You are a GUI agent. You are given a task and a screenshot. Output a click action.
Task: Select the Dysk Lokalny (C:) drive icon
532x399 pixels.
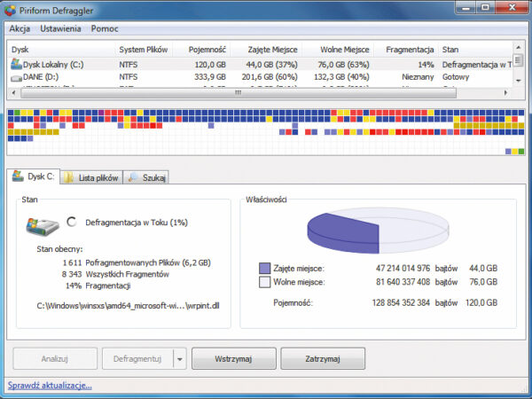pos(15,65)
